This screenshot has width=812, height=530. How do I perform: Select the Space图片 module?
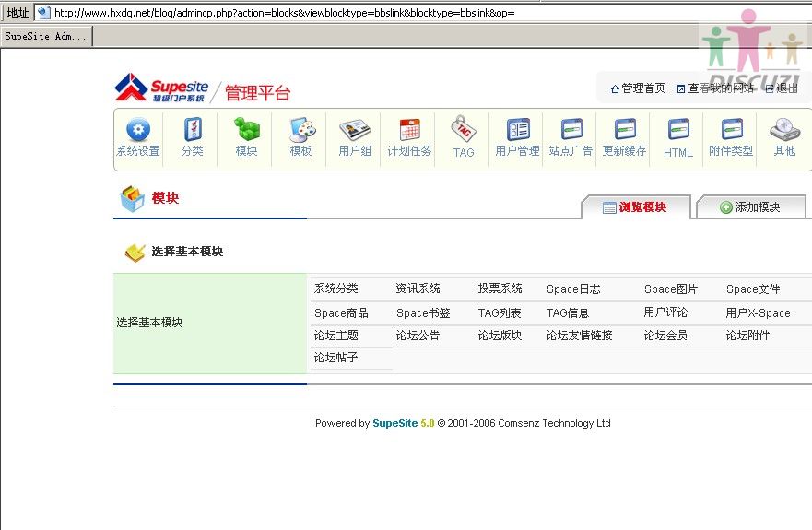[671, 289]
